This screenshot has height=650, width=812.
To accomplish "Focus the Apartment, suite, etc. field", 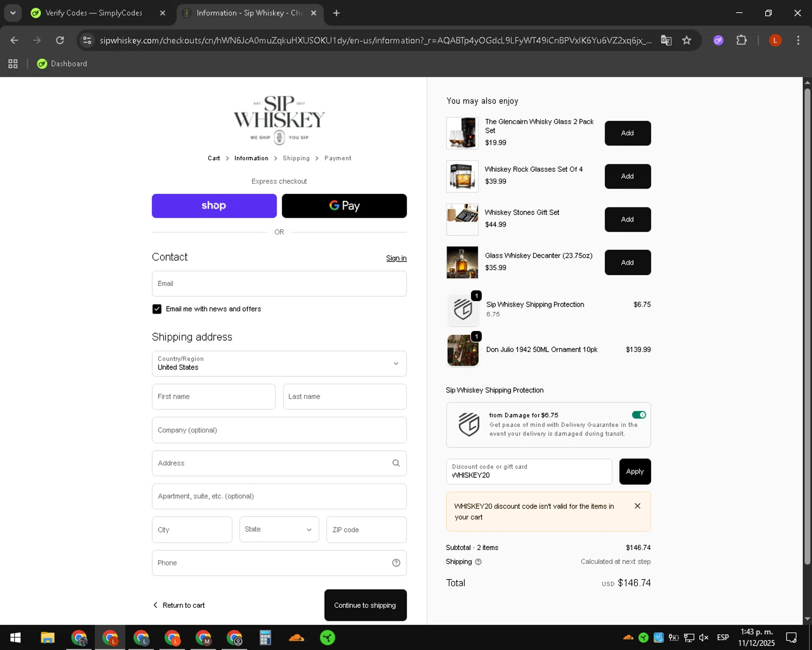I will pyautogui.click(x=279, y=496).
